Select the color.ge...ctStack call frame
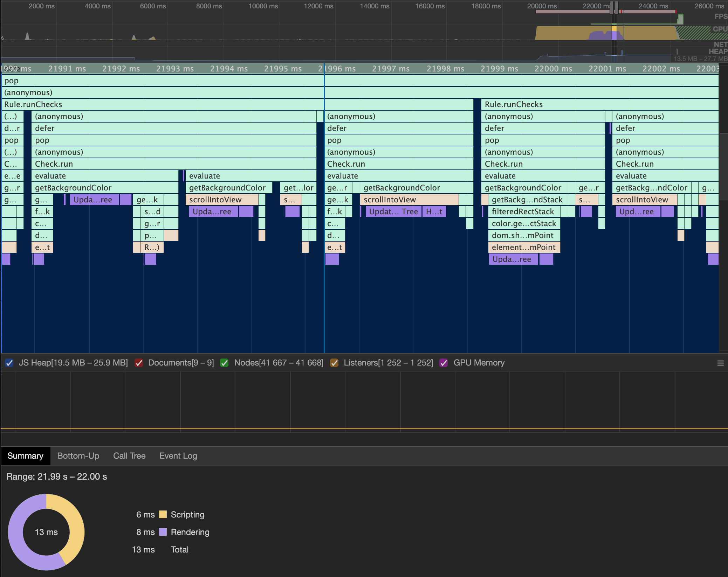Viewport: 728px width, 577px height. point(523,223)
